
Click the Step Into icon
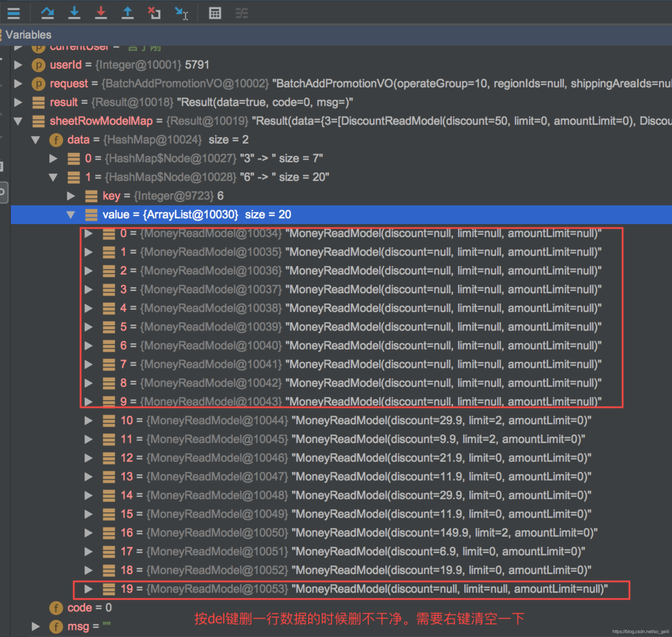tap(74, 13)
